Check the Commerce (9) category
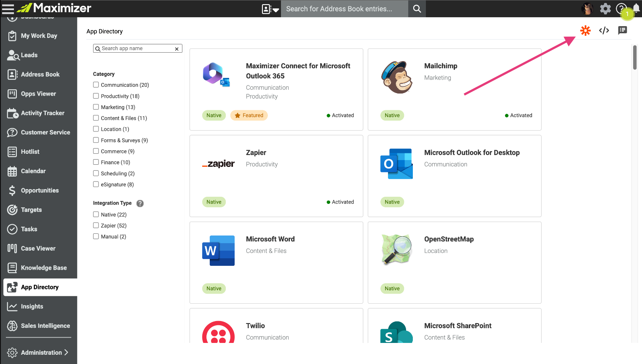The width and height of the screenshot is (642, 364). pos(96,151)
